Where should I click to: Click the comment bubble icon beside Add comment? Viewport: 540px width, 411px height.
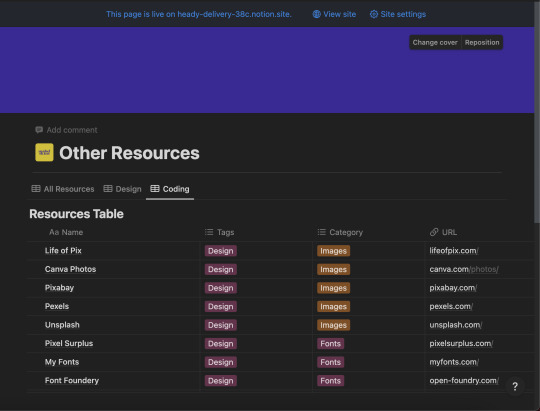click(39, 130)
